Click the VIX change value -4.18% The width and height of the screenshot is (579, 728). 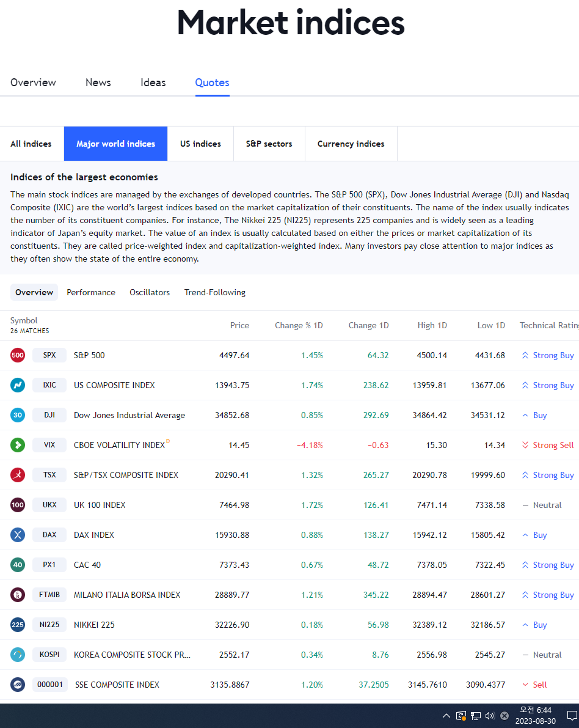pyautogui.click(x=310, y=445)
